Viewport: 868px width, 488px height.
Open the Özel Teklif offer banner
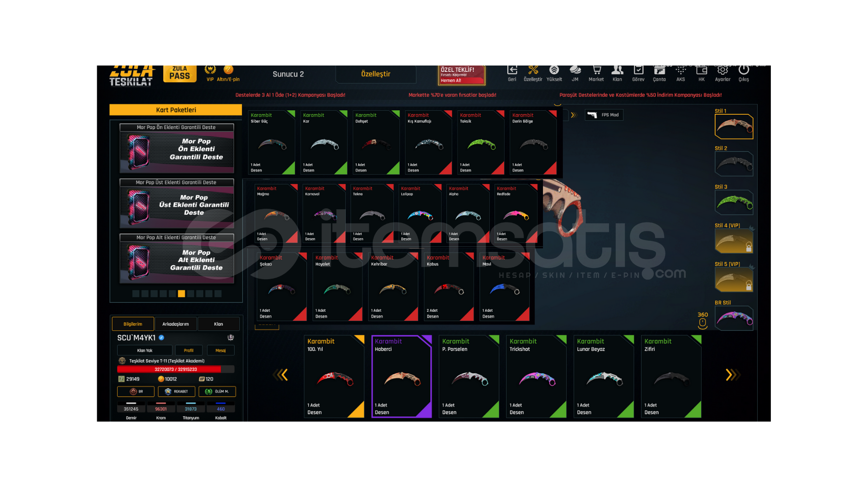pyautogui.click(x=462, y=75)
